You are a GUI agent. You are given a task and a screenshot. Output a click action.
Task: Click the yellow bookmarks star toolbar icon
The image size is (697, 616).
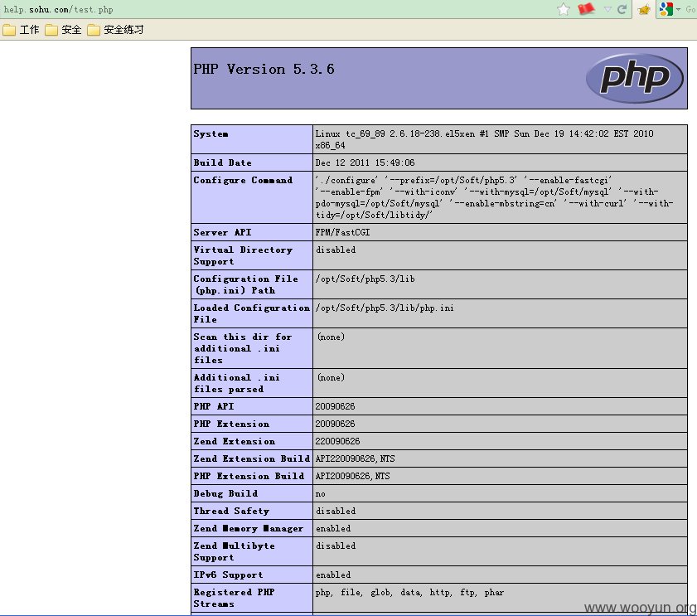tap(644, 9)
